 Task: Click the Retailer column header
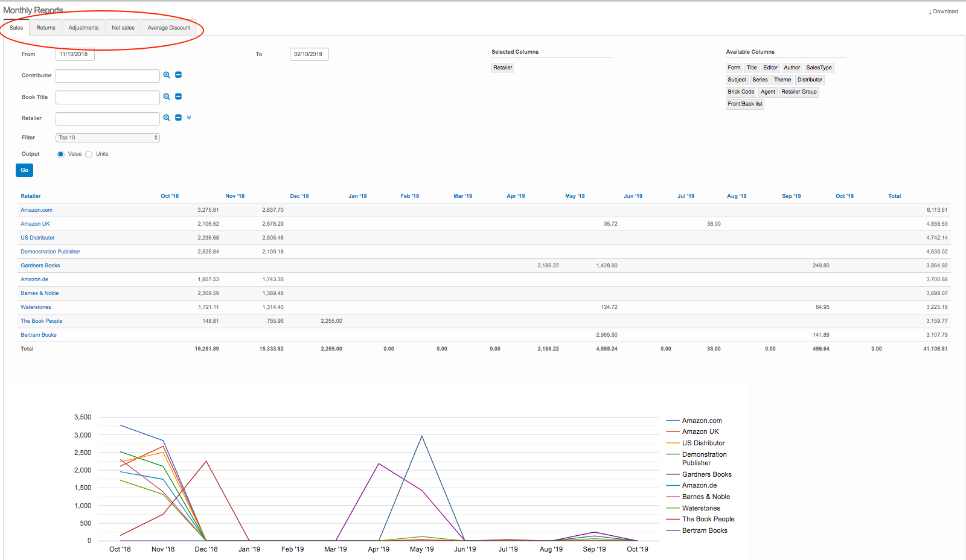[x=31, y=196]
